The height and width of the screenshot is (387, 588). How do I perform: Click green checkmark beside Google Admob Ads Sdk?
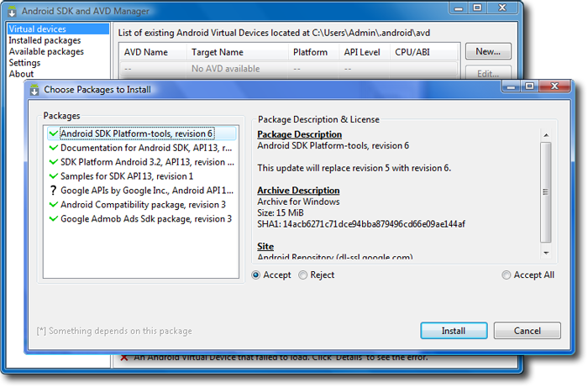(x=54, y=219)
